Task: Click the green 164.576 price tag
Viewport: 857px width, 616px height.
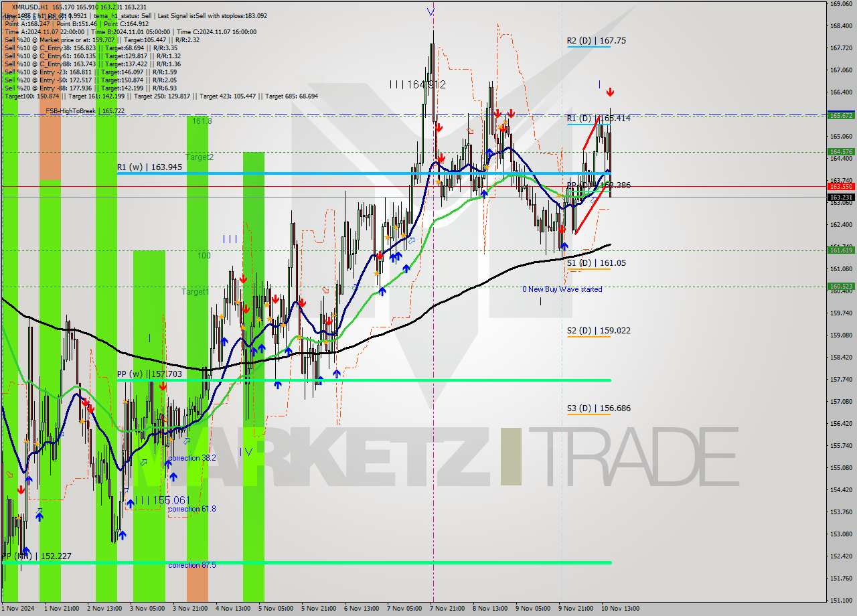Action: [x=841, y=151]
